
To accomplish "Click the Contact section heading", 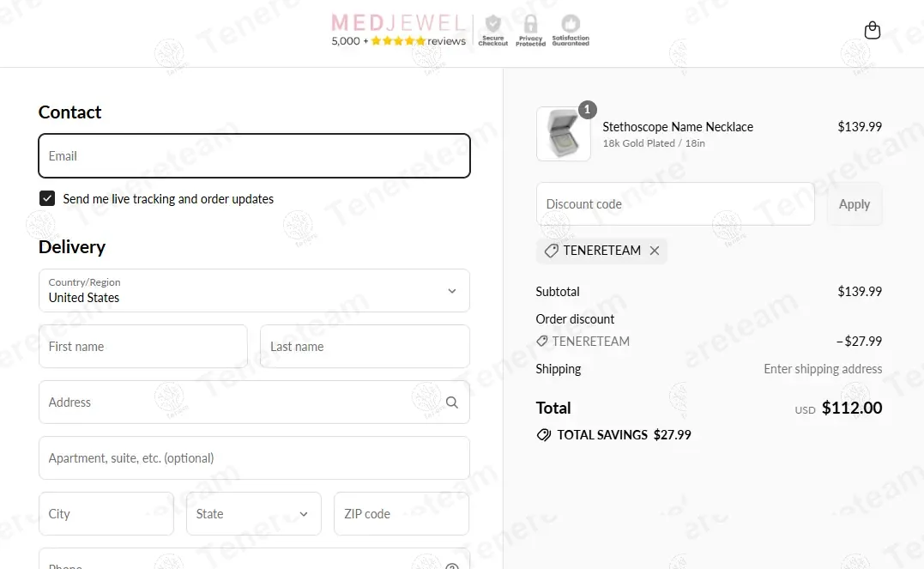I will tap(69, 112).
